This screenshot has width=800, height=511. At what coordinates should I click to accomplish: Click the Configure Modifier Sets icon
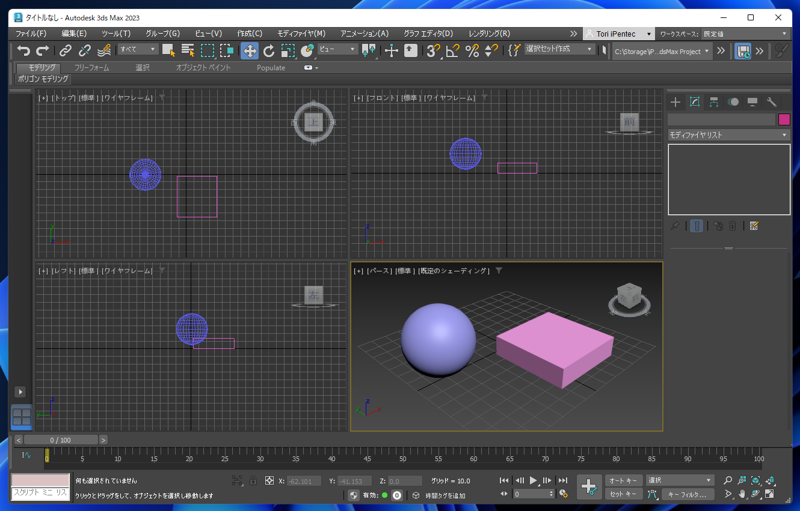tap(754, 226)
